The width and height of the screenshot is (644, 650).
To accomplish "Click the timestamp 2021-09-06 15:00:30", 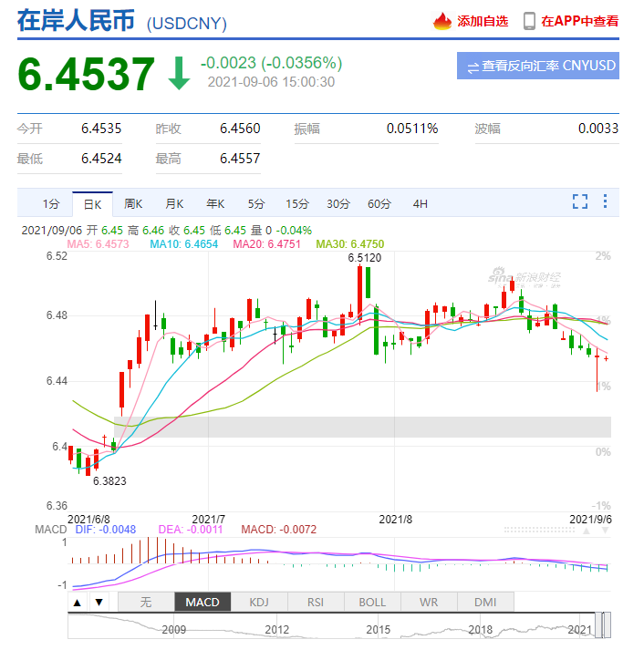I will 271,82.
